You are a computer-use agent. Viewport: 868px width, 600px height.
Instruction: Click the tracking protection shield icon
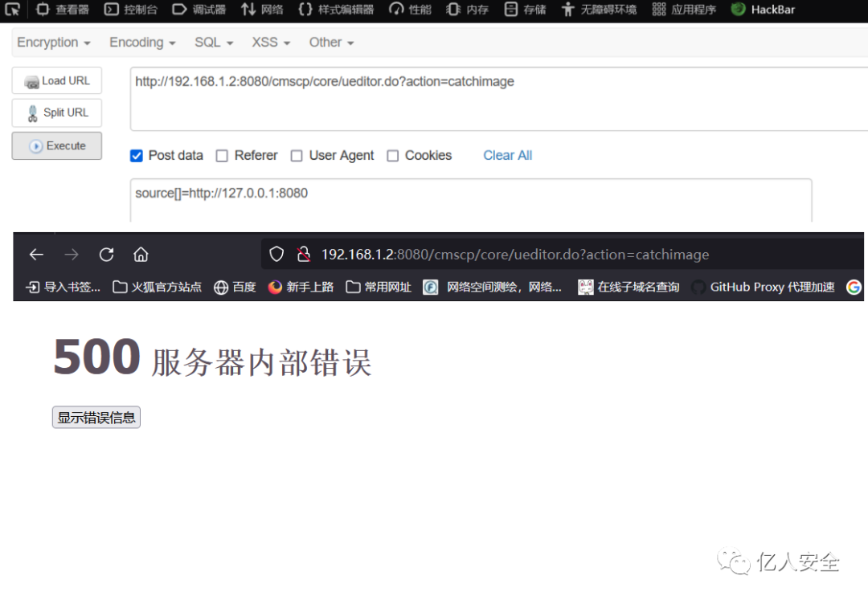pos(276,254)
